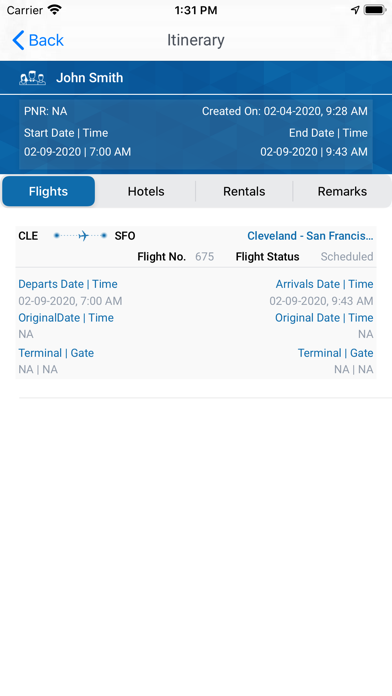
Task: Tap the Arrivals Date | Time label
Action: coord(325,284)
